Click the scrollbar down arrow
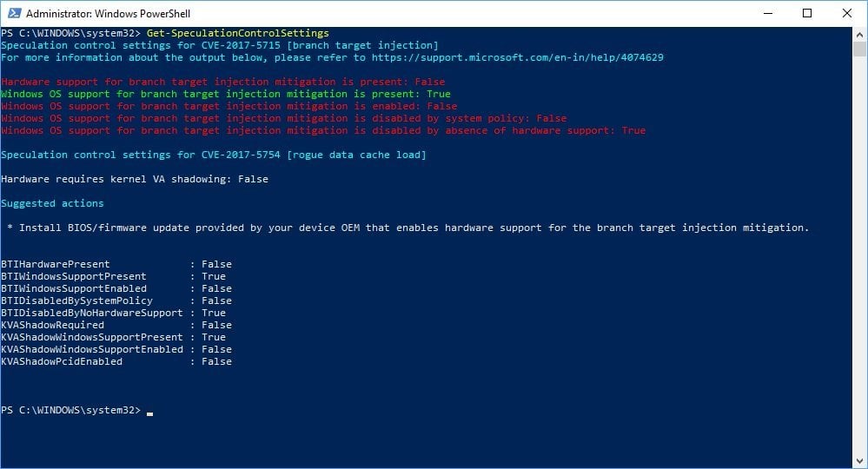 point(859,461)
